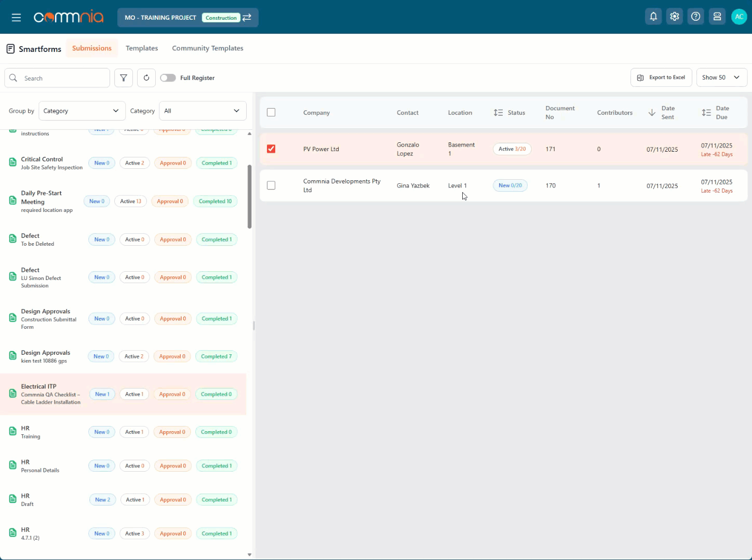Click the refresh icon beside filter

click(146, 78)
